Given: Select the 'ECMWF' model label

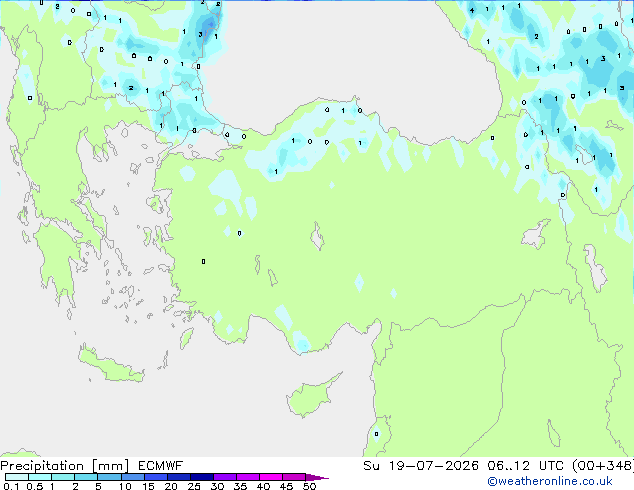Looking at the screenshot, I should [161, 466].
